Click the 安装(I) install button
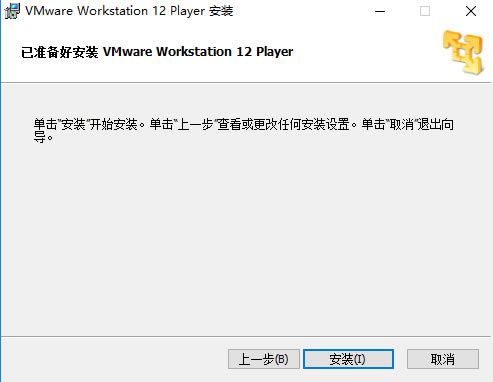This screenshot has height=382, width=493. (x=348, y=359)
